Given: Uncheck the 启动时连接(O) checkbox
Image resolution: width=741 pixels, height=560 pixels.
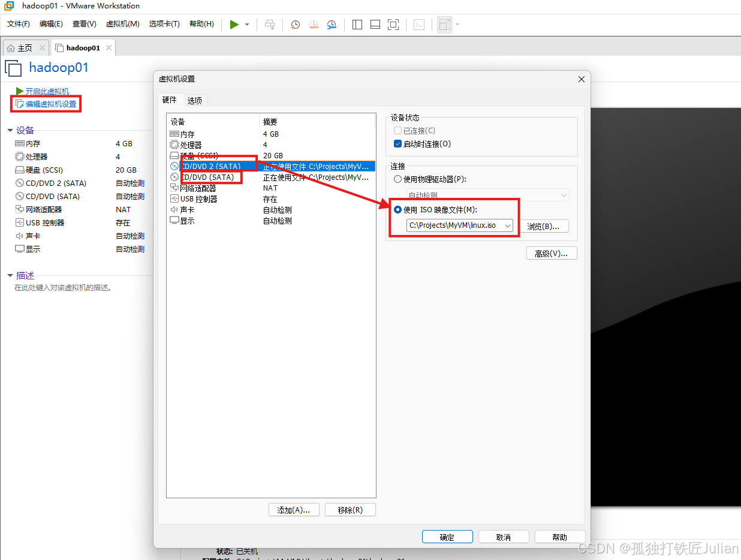Looking at the screenshot, I should (x=397, y=144).
